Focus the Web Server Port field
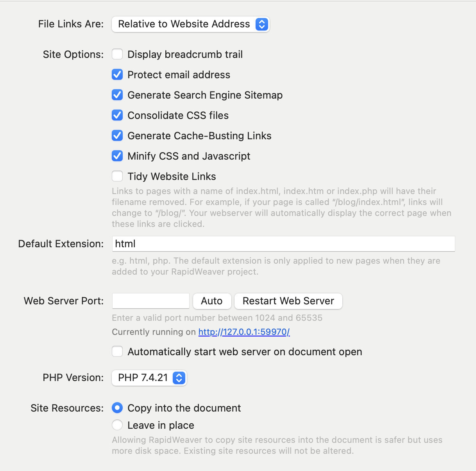The image size is (476, 471). 150,301
